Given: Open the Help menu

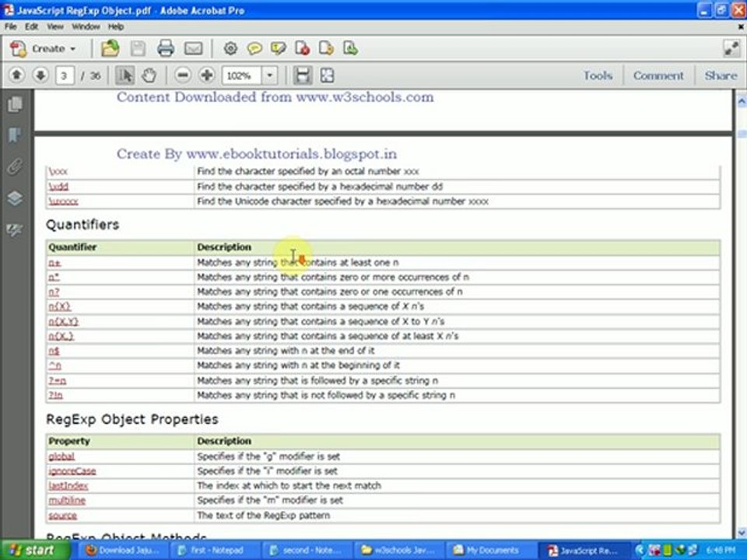Looking at the screenshot, I should (x=116, y=26).
